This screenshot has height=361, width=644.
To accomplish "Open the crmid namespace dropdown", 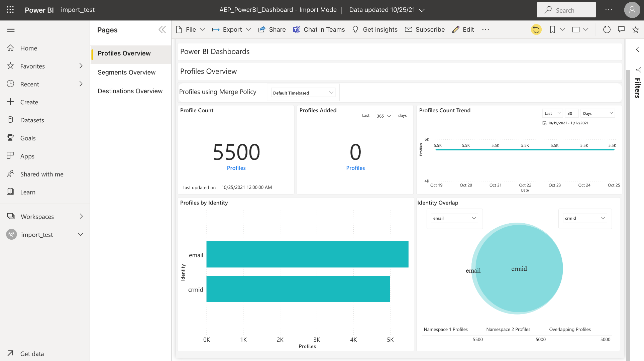I will (585, 218).
